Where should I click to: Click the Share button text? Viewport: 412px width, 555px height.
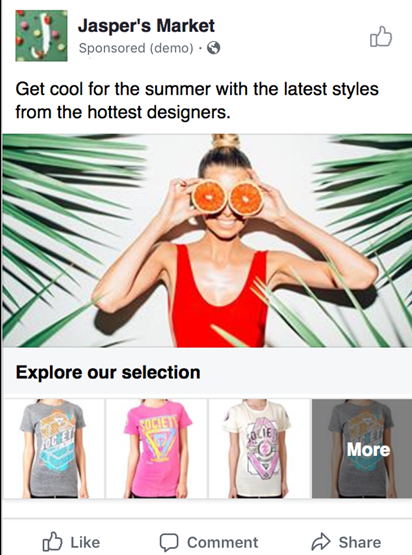click(360, 542)
